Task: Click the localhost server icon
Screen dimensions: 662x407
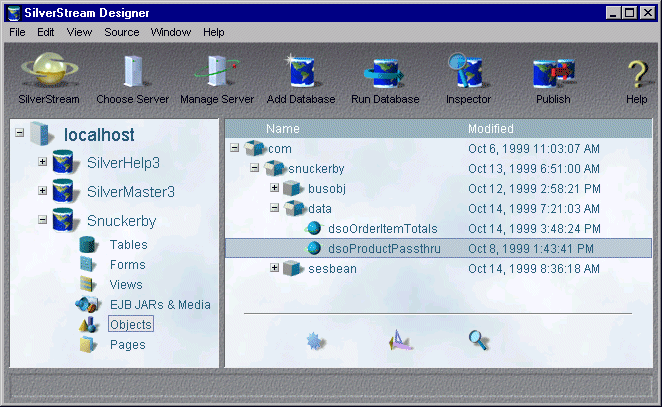Action: click(42, 134)
